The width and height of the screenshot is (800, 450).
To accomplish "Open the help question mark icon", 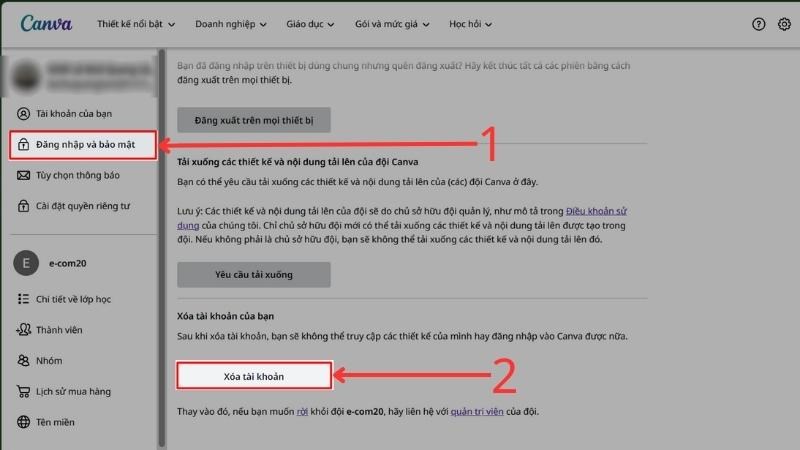I will (x=758, y=24).
